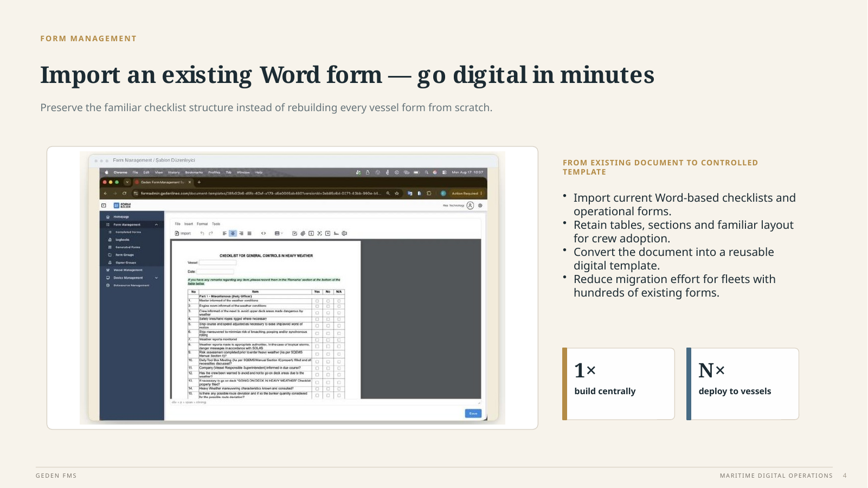Open the editor's File menu
Screen dimensions: 868x488
(x=177, y=224)
